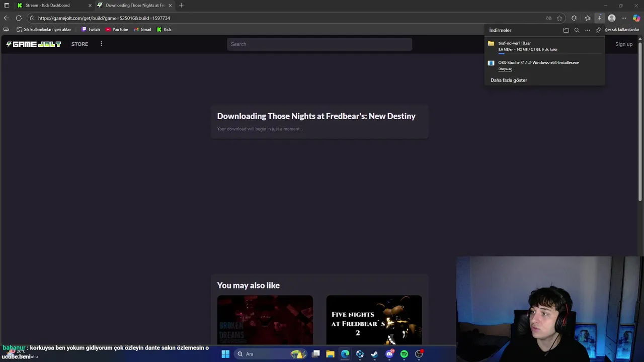The image size is (644, 362).
Task: Open Task View on taskbar
Action: [x=316, y=354]
